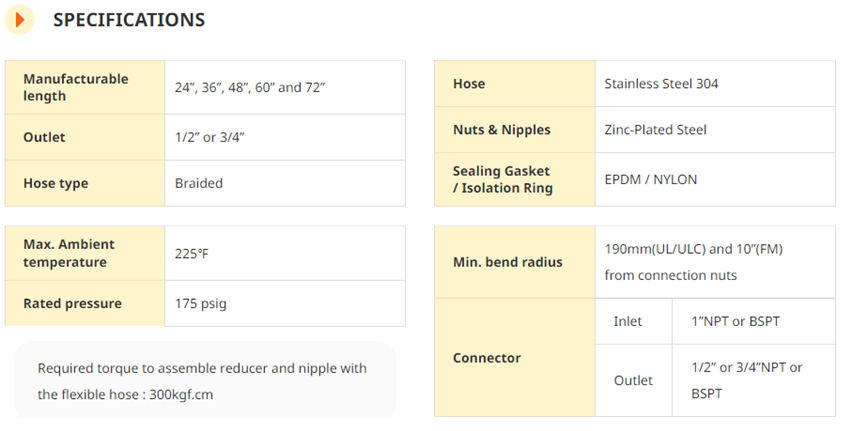
Task: Select the Manufacturable length label cell
Action: (85, 87)
